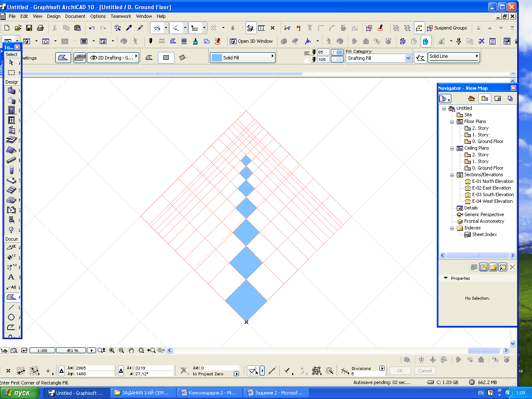Image resolution: width=532 pixels, height=399 pixels.
Task: Toggle the fill background pen switch for pen 105
Action: coord(337,59)
